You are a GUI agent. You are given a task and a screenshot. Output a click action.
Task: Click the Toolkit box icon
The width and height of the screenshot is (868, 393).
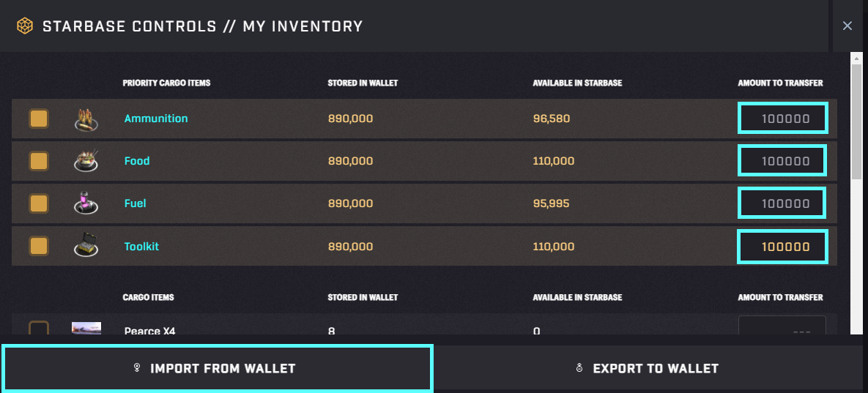[x=86, y=245]
